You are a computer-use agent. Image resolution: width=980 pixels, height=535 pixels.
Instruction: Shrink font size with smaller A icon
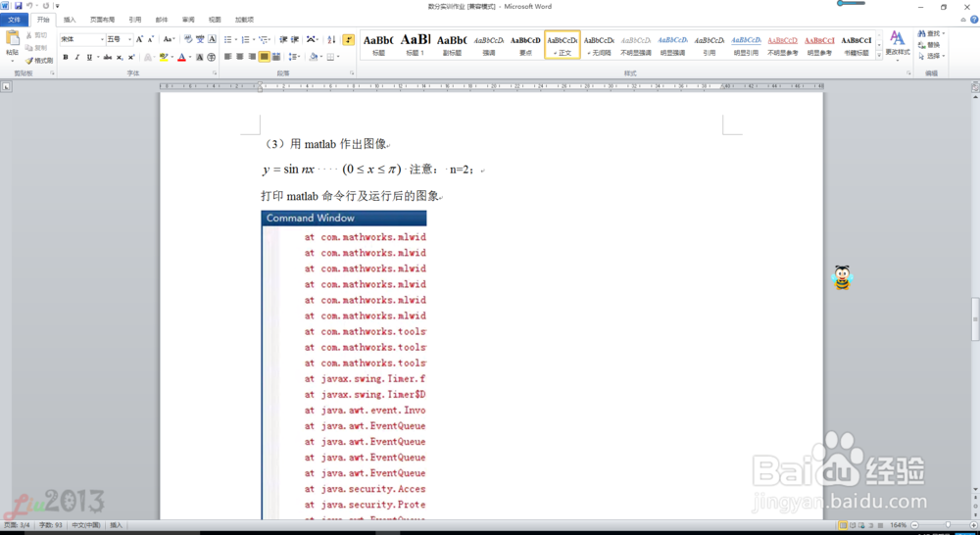tap(151, 39)
